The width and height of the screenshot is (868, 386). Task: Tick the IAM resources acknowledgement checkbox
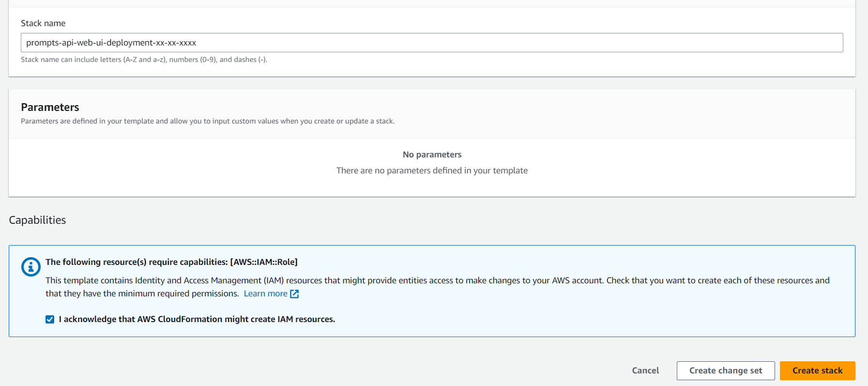pyautogui.click(x=50, y=319)
